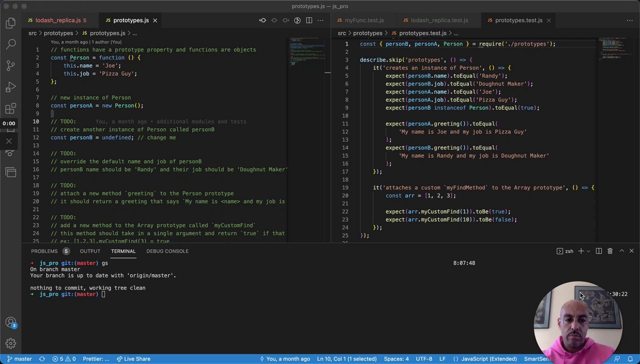Open the Run and Debug view
The height and width of the screenshot is (364, 640).
click(x=10, y=87)
